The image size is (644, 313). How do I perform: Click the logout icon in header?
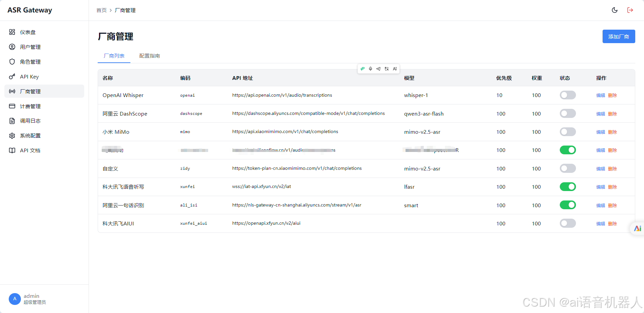[630, 10]
